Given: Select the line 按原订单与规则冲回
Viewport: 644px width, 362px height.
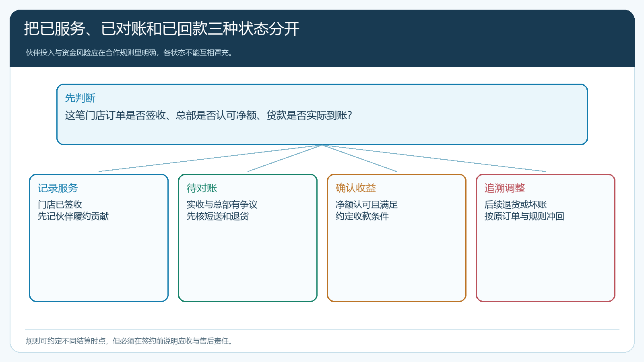Looking at the screenshot, I should 524,216.
